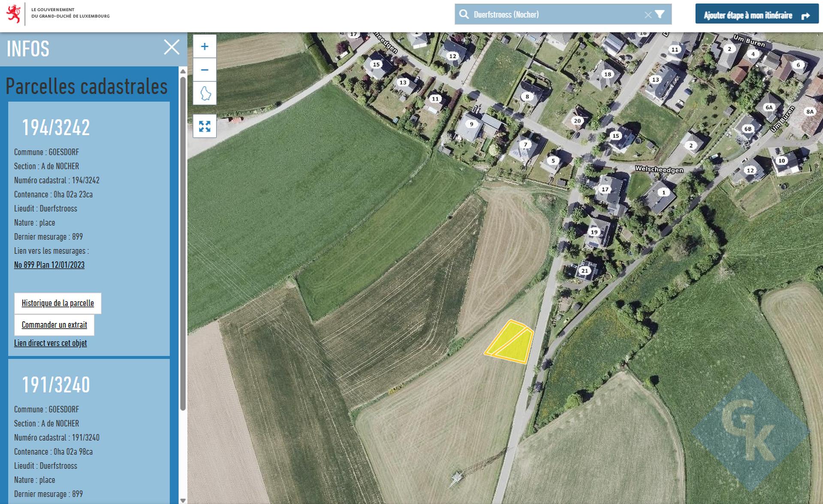
Task: Zoom out of the map
Action: click(205, 70)
